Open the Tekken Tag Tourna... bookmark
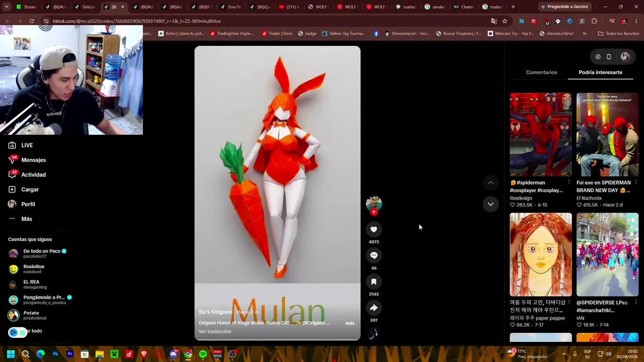644x362 pixels. 343,34
